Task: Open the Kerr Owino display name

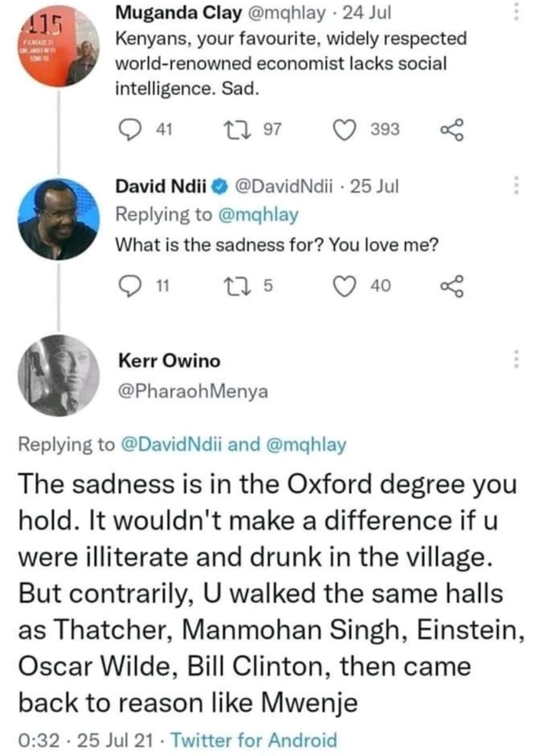Action: (x=169, y=360)
